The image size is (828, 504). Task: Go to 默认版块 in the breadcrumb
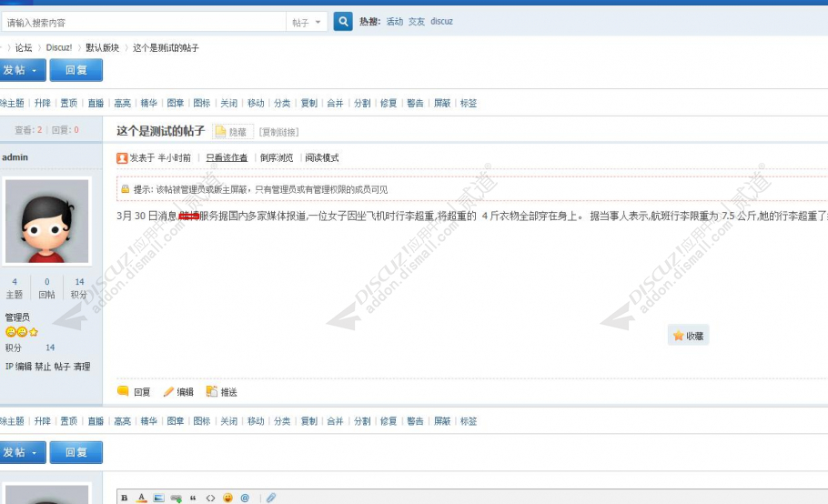tap(103, 47)
